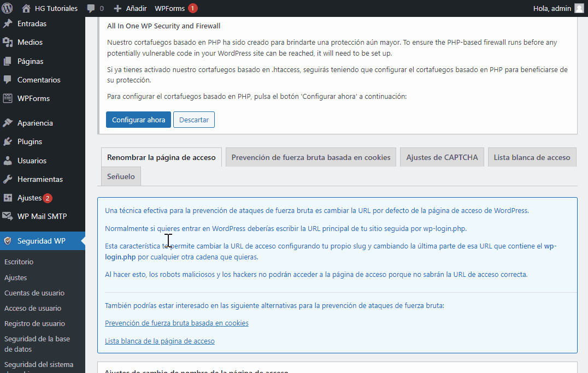
Task: Select Seguridad WP in the sidebar
Action: pyautogui.click(x=43, y=241)
